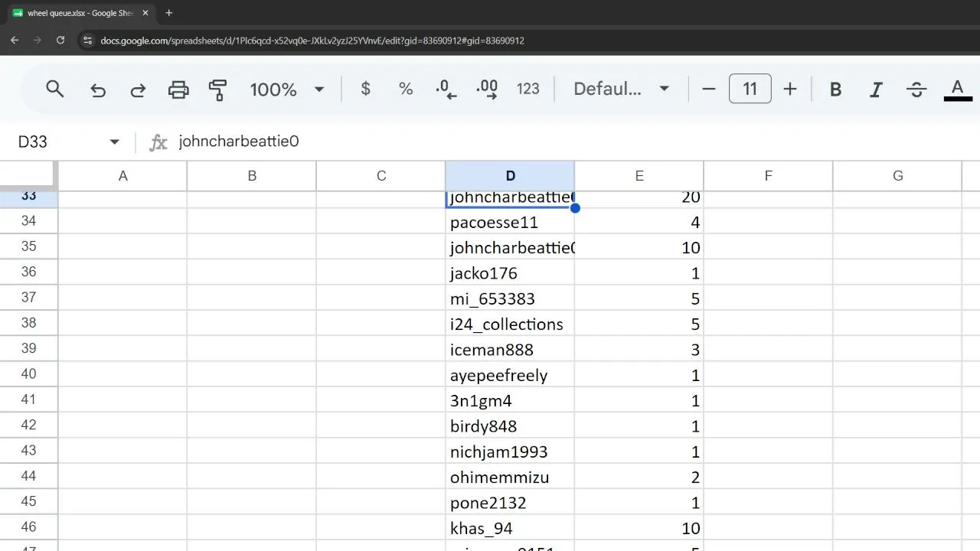Click cell containing i24_collections

point(510,324)
